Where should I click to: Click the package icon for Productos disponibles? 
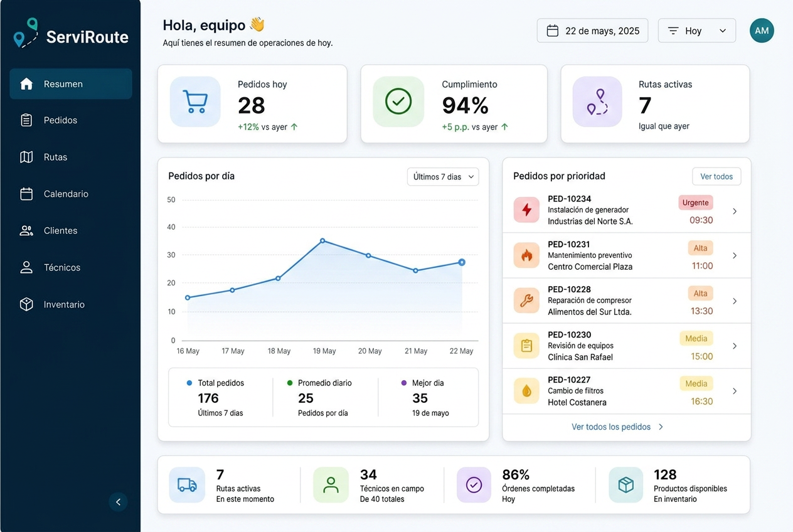[626, 485]
